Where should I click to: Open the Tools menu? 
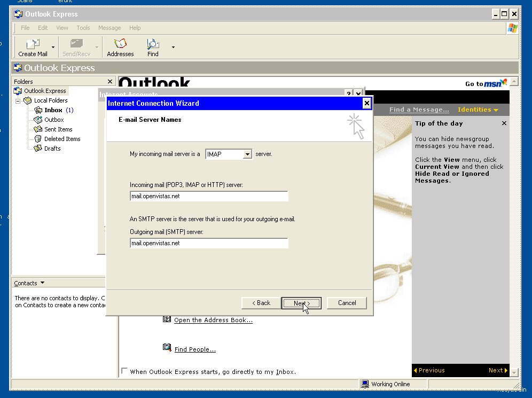83,28
